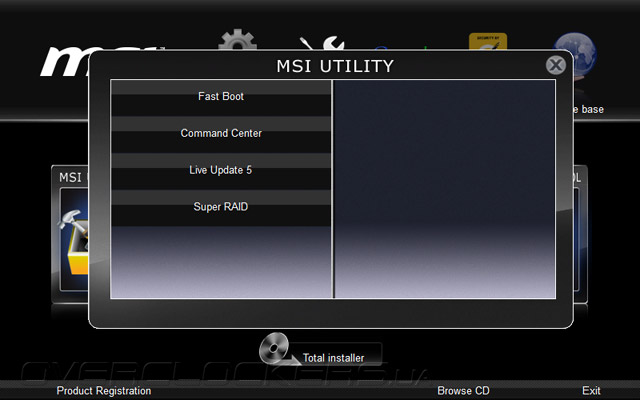
Task: Open the screwdriver and wrench tools icon
Action: (322, 43)
